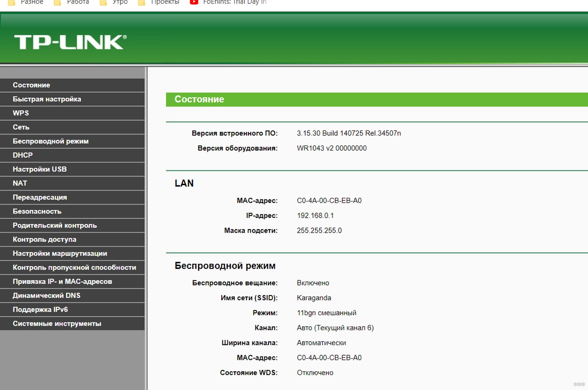Open the FoEhints Trial Day bookmark
588x390 pixels.
[235, 2]
